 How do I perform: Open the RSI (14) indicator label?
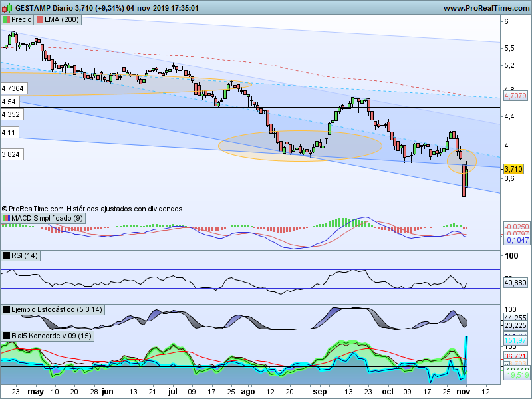tap(21, 255)
